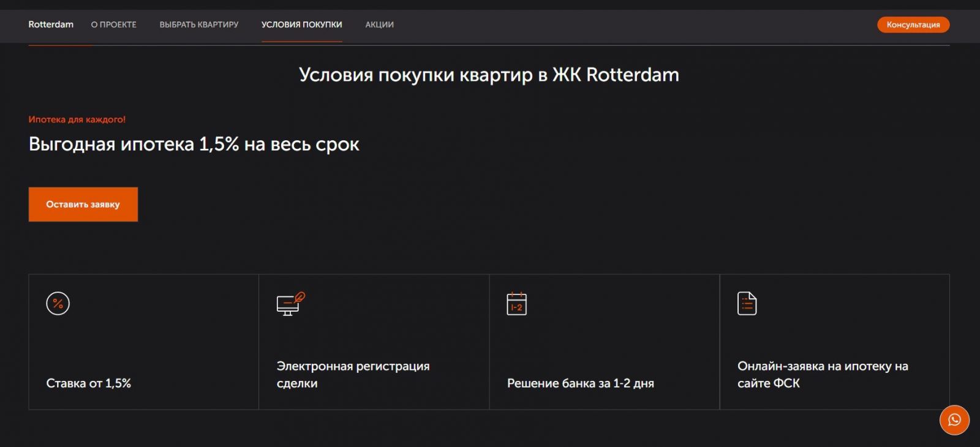
Task: Click the Решение банка за 1-2 дня label
Action: pos(581,383)
